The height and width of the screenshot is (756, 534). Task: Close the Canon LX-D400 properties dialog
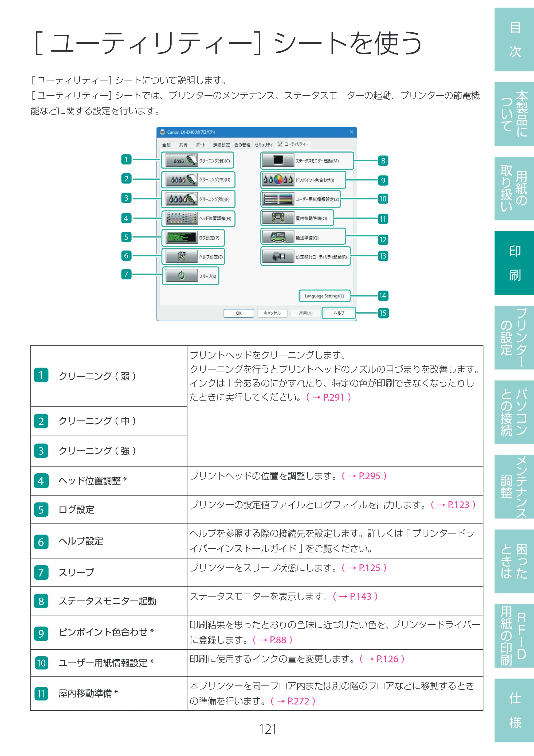351,132
